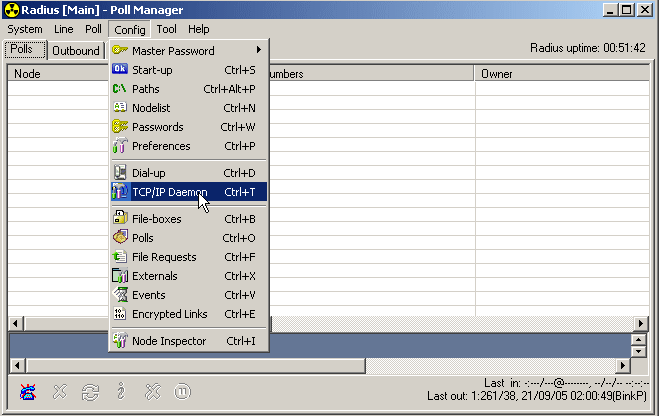Click the TCP/IP Daemon icon
The width and height of the screenshot is (659, 416).
(120, 192)
